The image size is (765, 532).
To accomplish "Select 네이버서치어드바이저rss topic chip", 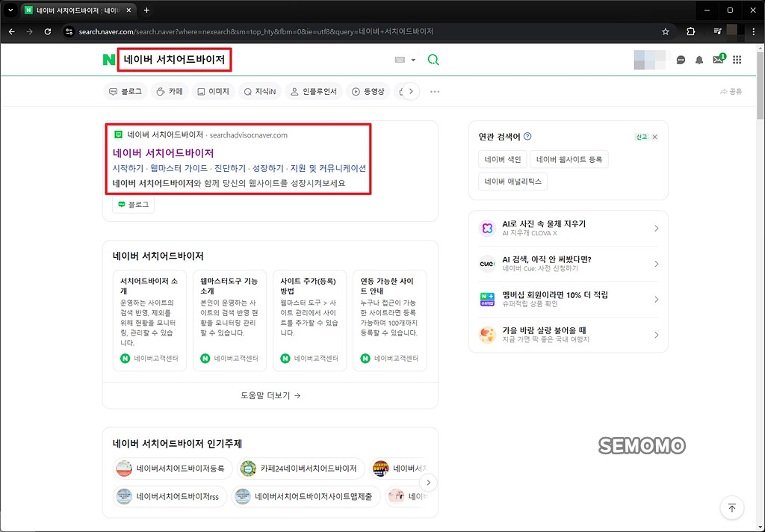I will tap(170, 497).
